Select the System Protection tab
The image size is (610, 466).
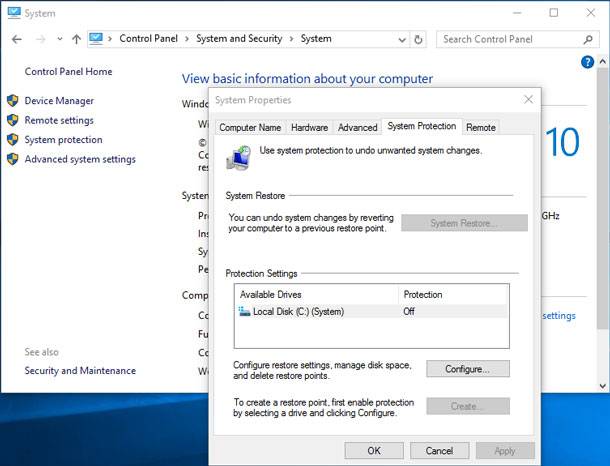[422, 126]
